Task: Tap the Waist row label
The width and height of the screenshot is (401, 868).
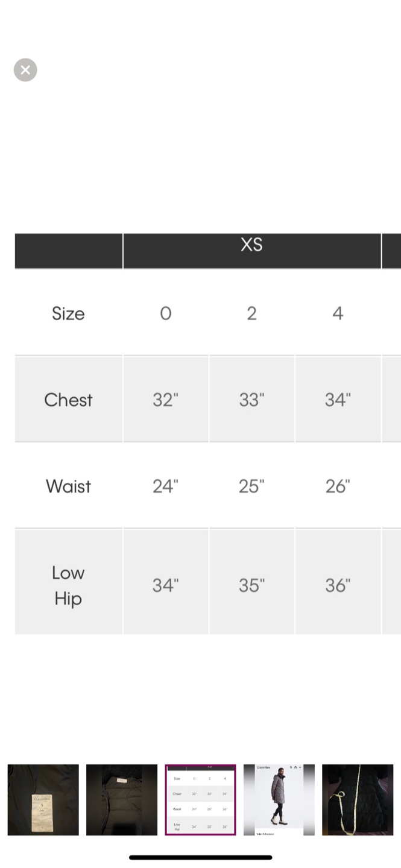Action: (x=68, y=486)
